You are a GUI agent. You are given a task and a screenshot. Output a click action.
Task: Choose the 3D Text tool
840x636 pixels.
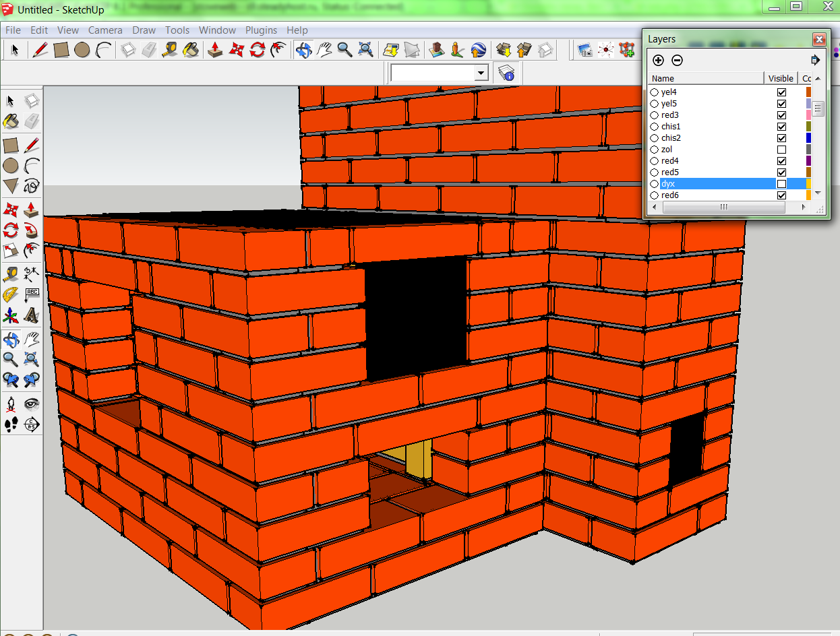[x=32, y=315]
